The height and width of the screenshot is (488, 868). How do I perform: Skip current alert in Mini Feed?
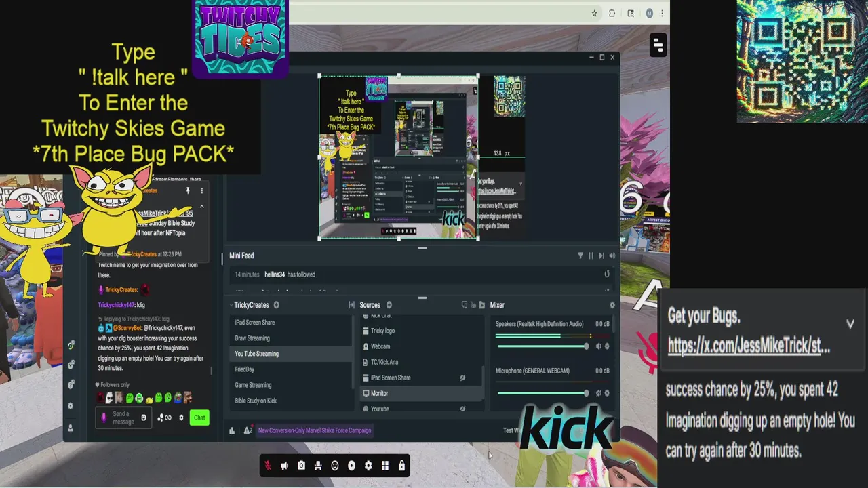[601, 256]
